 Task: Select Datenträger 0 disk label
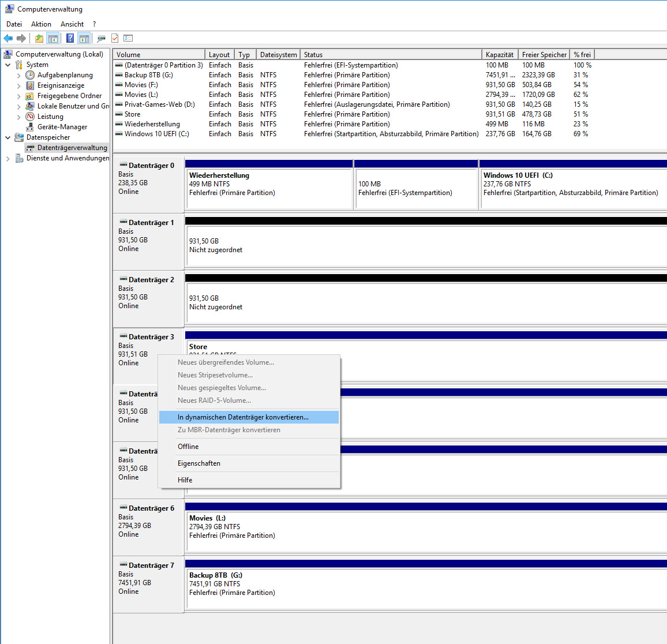[x=148, y=185]
